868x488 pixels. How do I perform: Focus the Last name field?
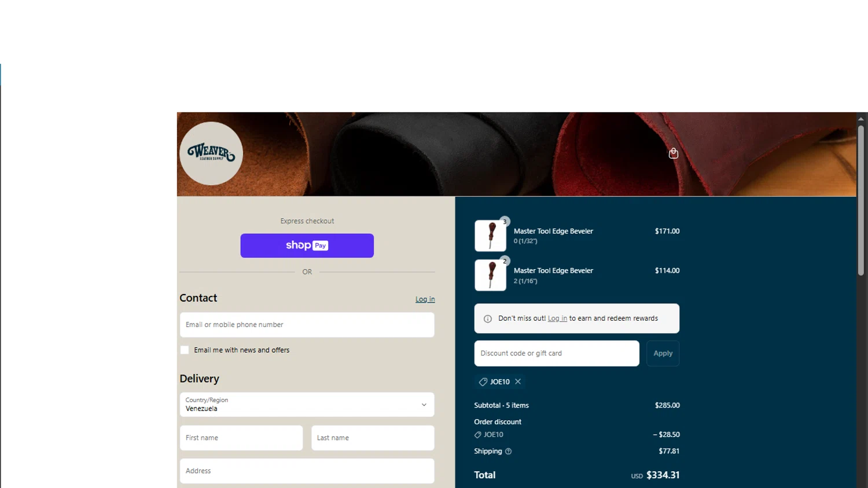[x=373, y=438]
